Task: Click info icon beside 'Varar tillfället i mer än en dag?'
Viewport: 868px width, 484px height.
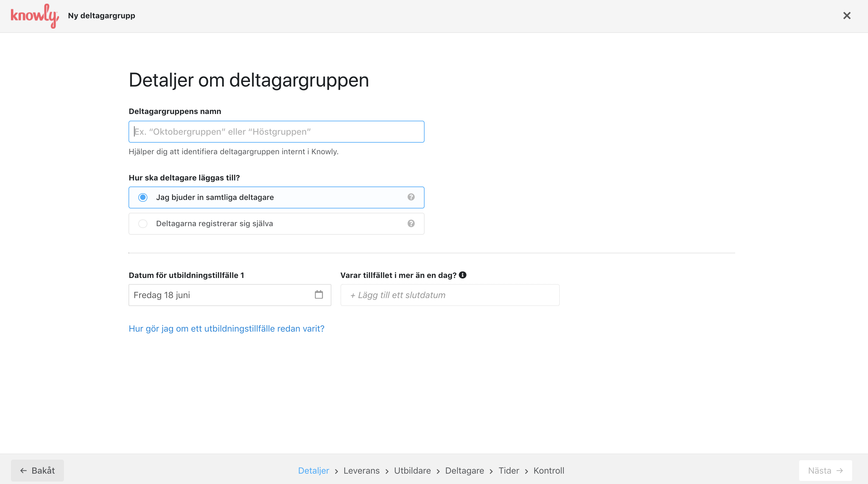Action: click(x=463, y=275)
